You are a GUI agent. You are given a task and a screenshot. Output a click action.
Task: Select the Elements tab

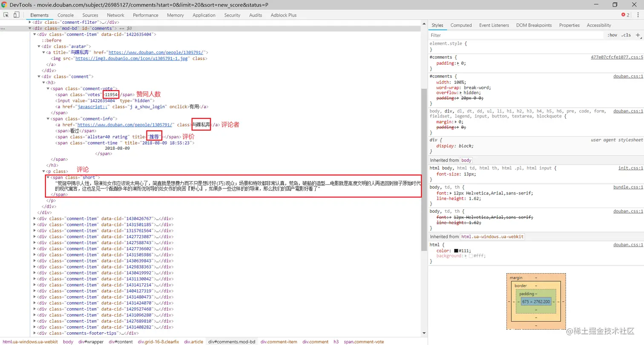click(39, 15)
